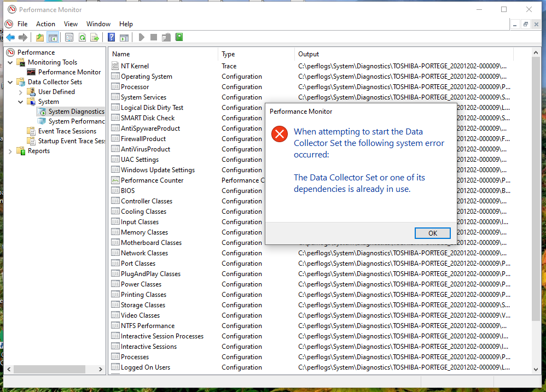
Task: Click the Performance Counter row icon
Action: [115, 180]
